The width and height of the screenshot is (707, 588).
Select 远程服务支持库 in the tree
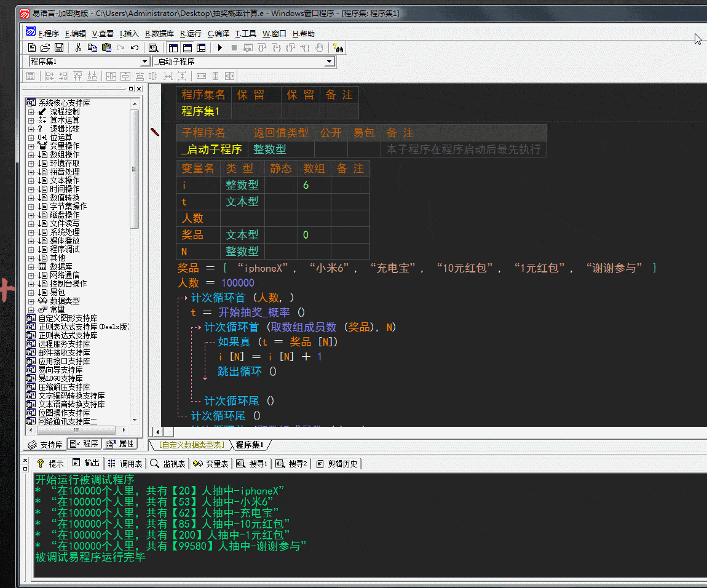[64, 344]
